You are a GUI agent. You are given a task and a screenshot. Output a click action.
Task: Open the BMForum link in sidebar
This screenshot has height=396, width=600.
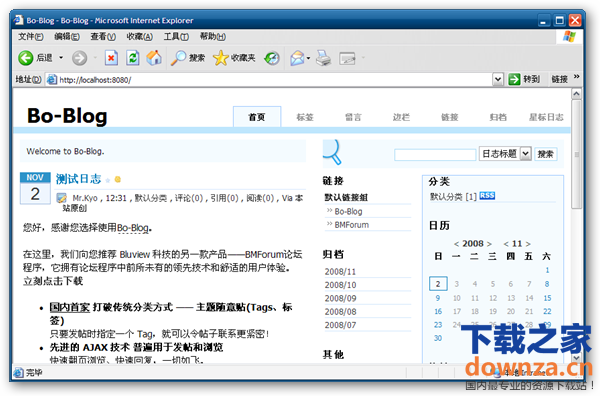351,225
